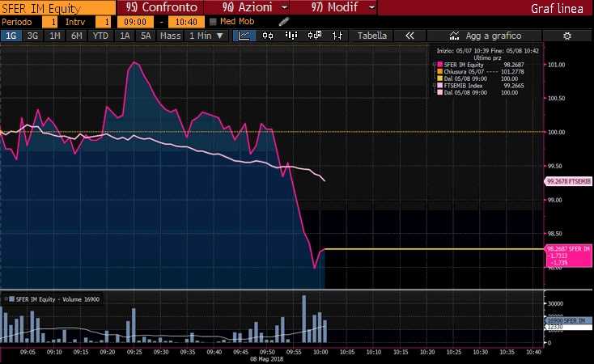This screenshot has width=594, height=364.
Task: Click the pencil annotate icon
Action: [284, 22]
